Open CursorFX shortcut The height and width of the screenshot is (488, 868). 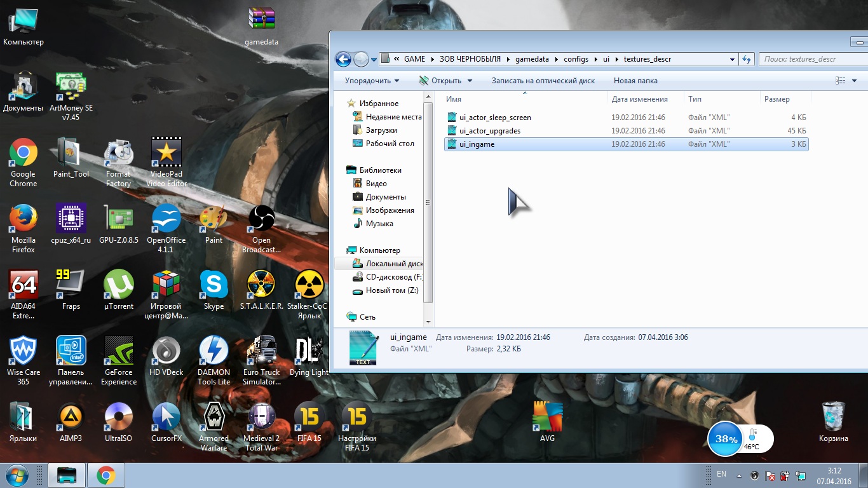pyautogui.click(x=166, y=422)
